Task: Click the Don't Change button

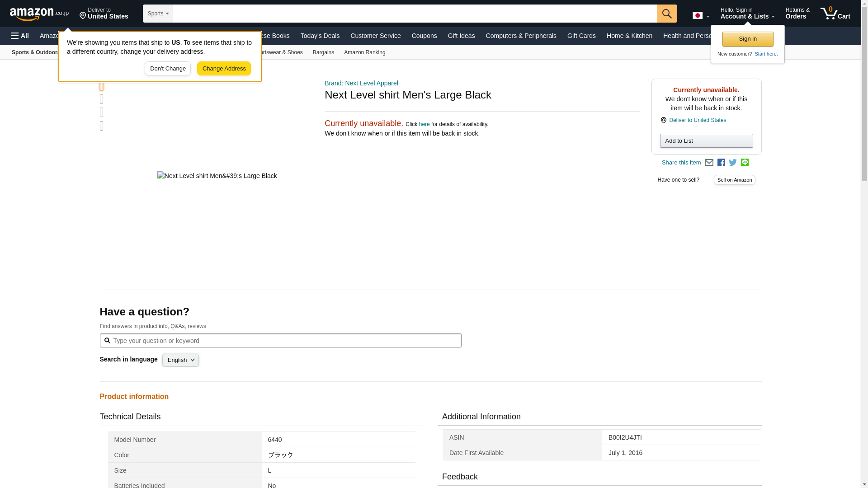Action: tap(168, 69)
